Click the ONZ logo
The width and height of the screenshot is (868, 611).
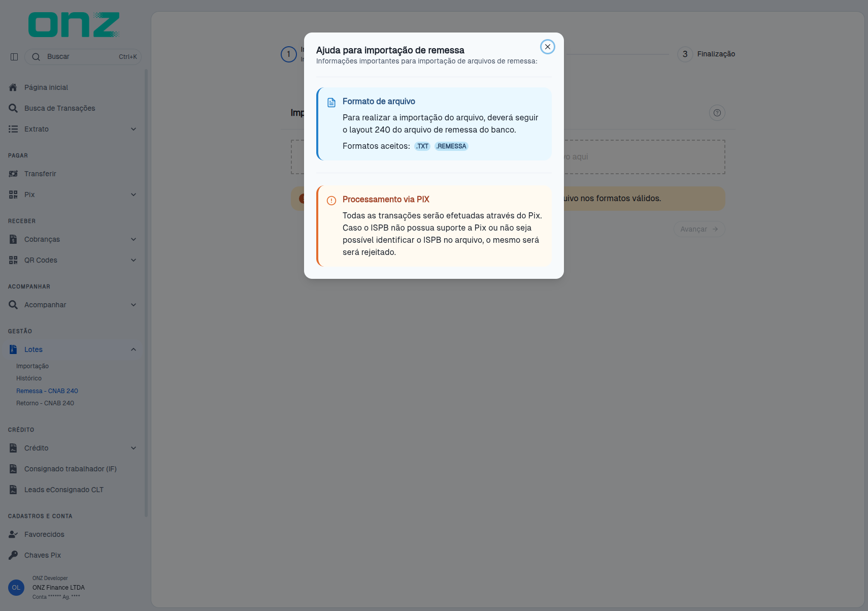point(74,25)
